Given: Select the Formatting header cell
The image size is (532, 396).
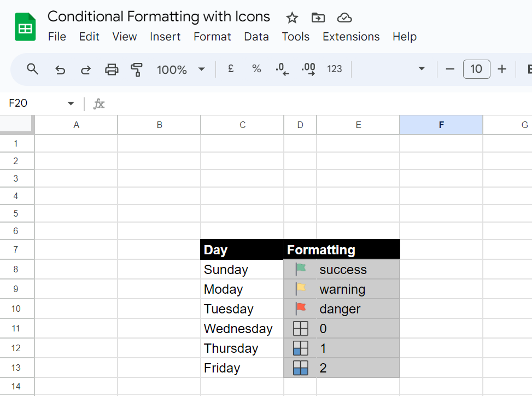Looking at the screenshot, I should click(x=342, y=250).
